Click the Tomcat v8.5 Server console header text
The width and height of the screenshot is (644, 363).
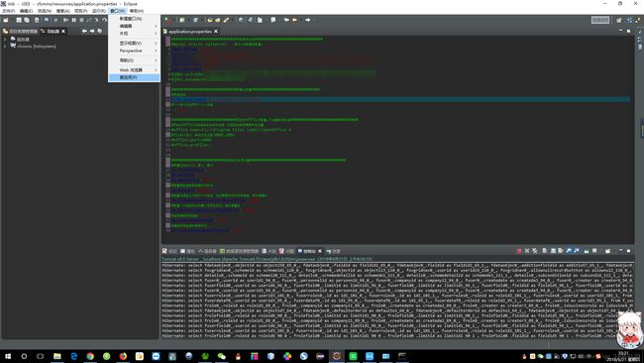pos(267,259)
